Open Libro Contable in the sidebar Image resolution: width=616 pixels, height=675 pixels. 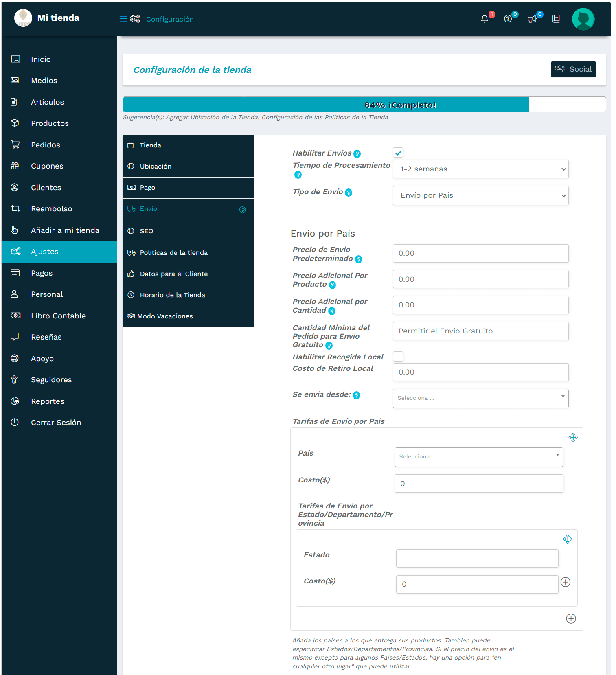[x=59, y=316]
